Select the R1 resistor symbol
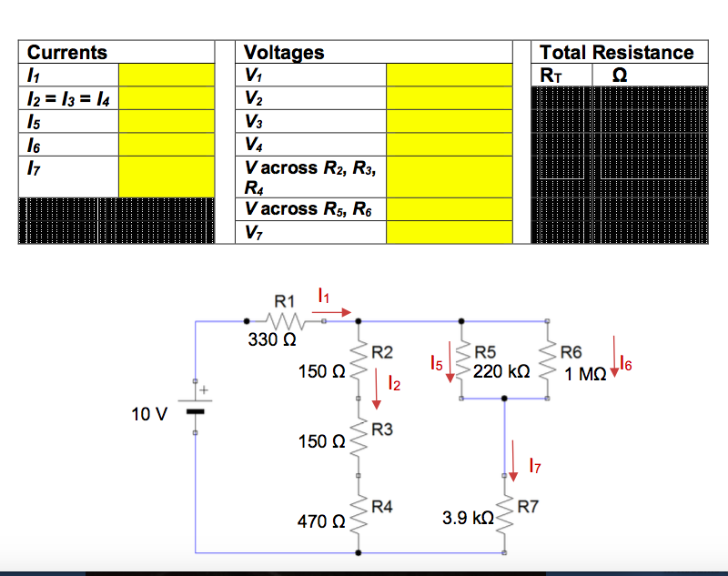This screenshot has height=576, width=728. pyautogui.click(x=284, y=319)
